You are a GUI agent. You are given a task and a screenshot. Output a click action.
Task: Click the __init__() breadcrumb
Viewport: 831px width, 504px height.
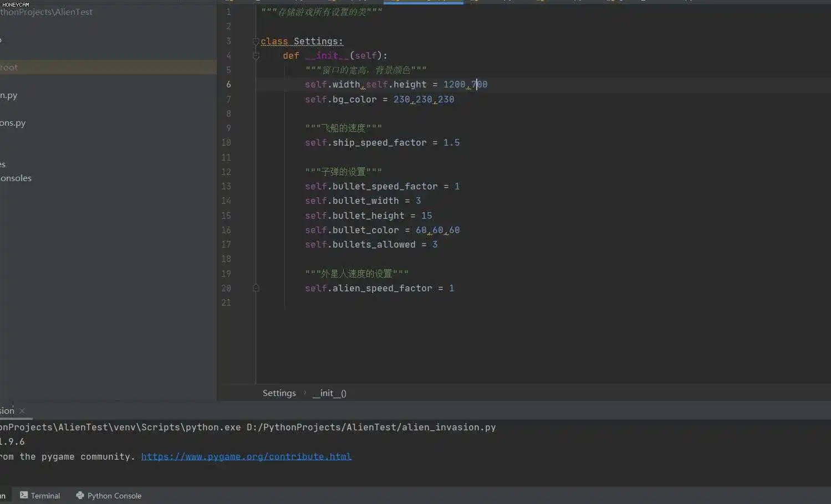point(329,393)
